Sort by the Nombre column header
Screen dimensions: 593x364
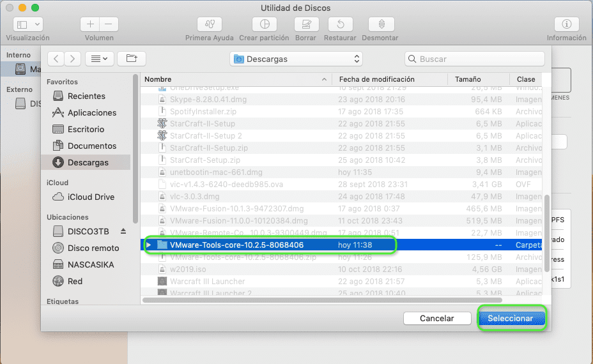pyautogui.click(x=236, y=79)
